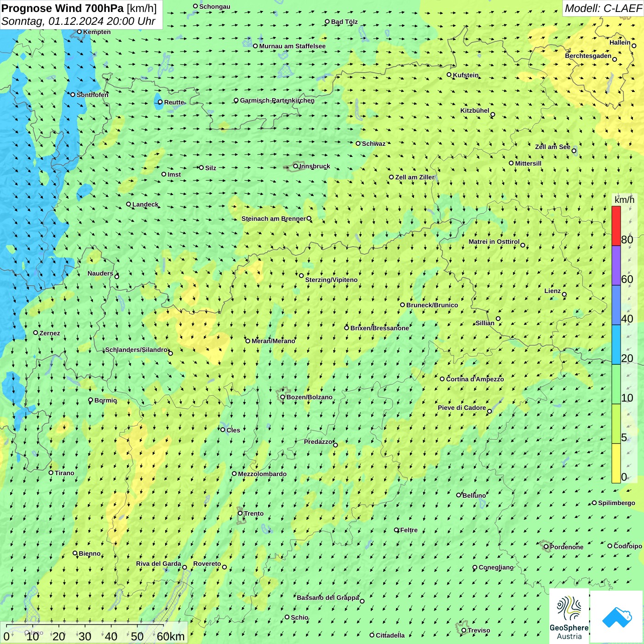Click the Kitzbühel location marker

[x=493, y=115]
